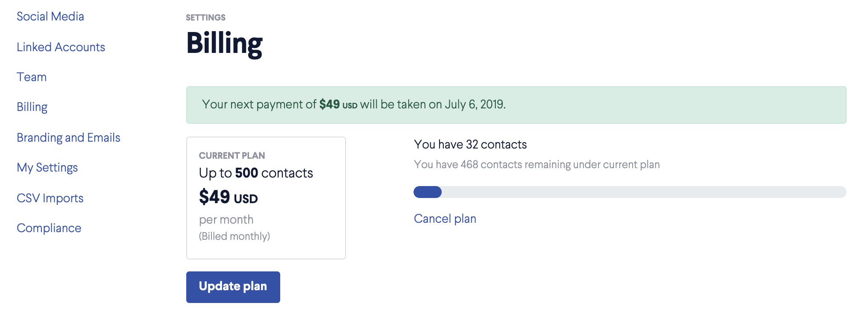
Task: Open Branding and Emails settings
Action: [x=68, y=138]
